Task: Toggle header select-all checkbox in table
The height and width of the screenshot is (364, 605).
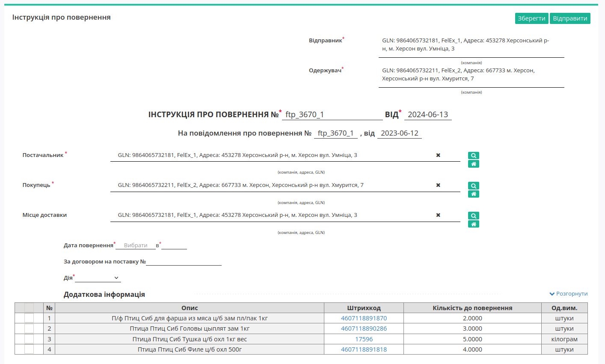Action: click(29, 308)
